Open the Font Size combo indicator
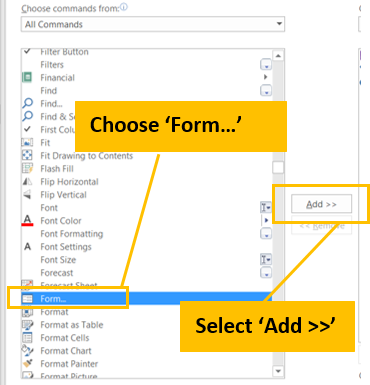 (x=266, y=259)
